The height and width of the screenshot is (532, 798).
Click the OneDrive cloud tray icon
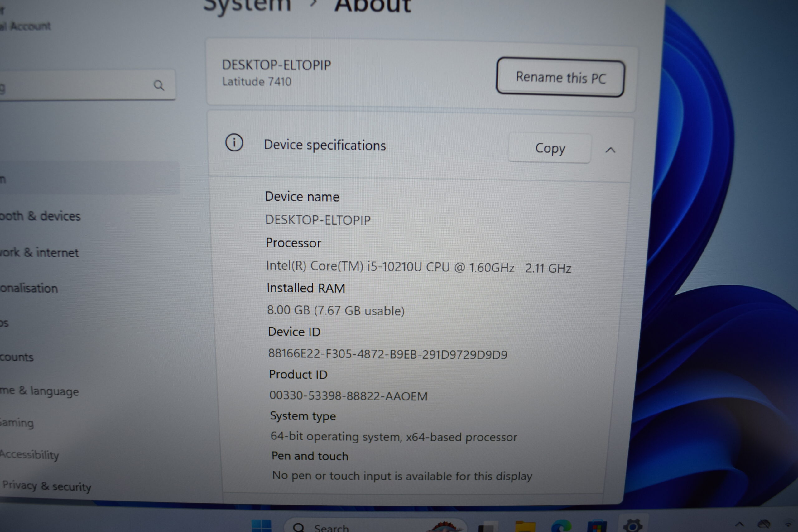coord(764,525)
